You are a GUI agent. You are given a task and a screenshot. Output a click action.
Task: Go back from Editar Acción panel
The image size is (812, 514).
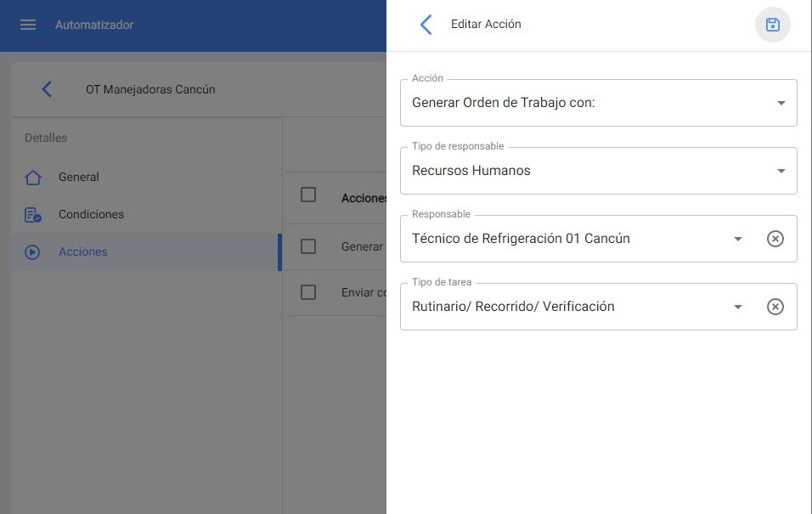tap(426, 25)
